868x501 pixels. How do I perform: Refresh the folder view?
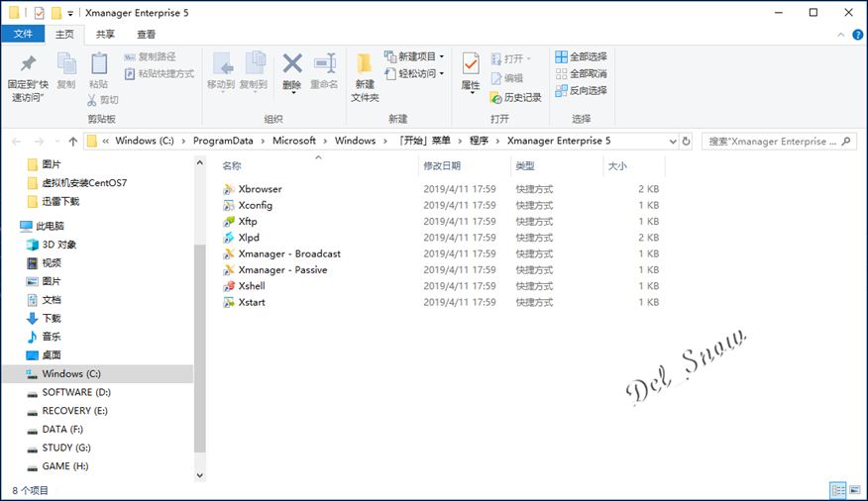tap(687, 142)
